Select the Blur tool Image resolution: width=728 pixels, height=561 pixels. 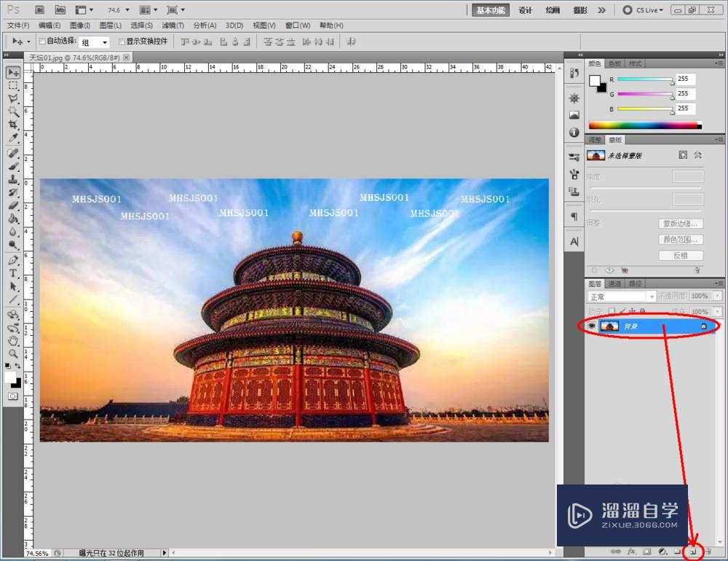coord(13,232)
